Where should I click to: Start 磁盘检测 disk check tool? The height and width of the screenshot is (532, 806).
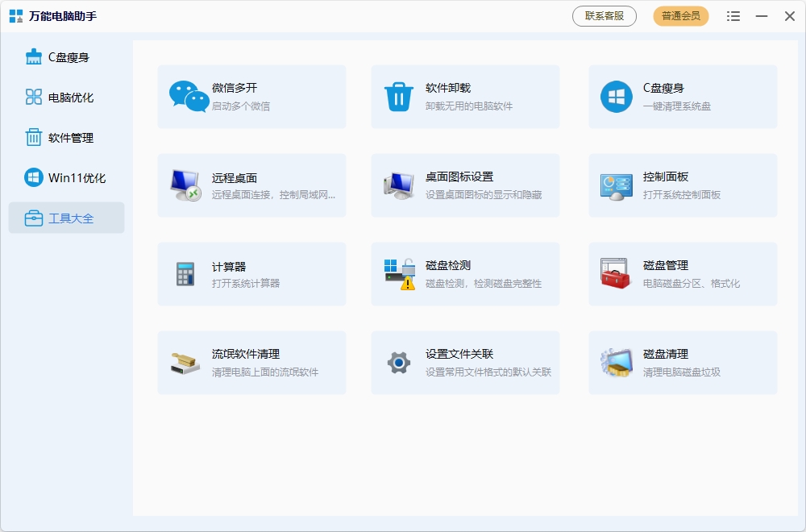398,274
